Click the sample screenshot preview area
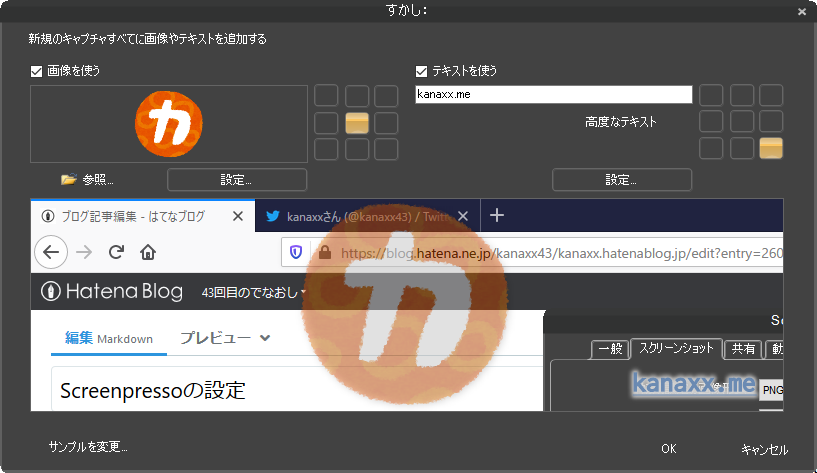 point(406,305)
